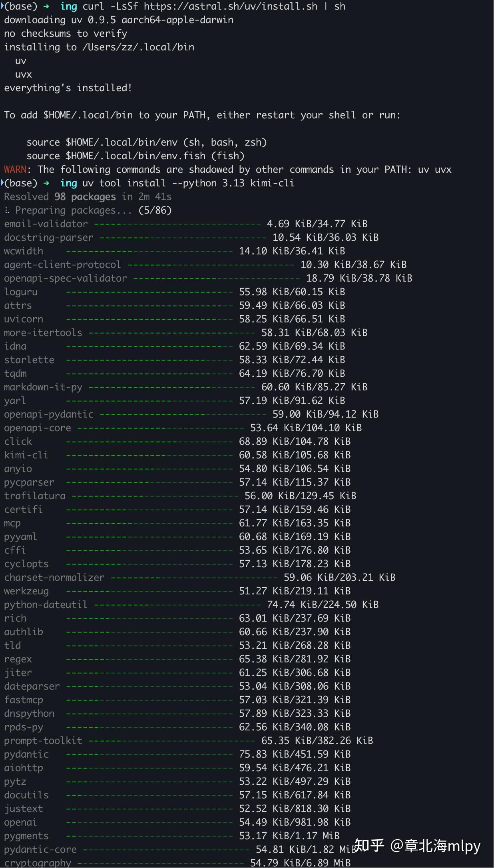Click the green arrow on the first prompt line
Image resolution: width=494 pixels, height=868 pixels.
tap(46, 6)
